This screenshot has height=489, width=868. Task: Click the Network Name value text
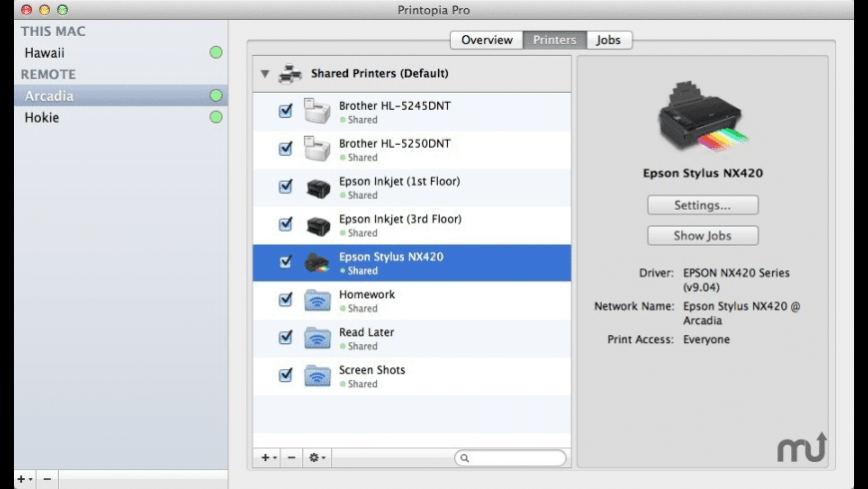(741, 313)
